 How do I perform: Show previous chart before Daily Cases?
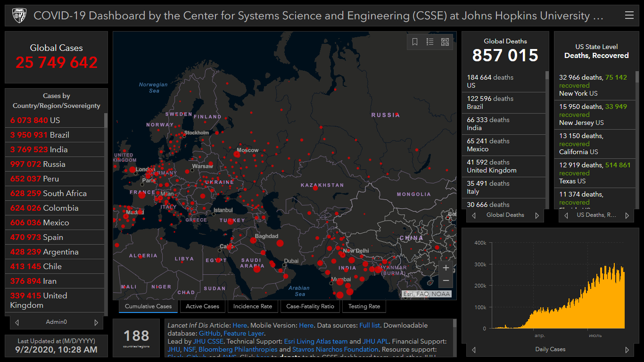click(x=474, y=350)
